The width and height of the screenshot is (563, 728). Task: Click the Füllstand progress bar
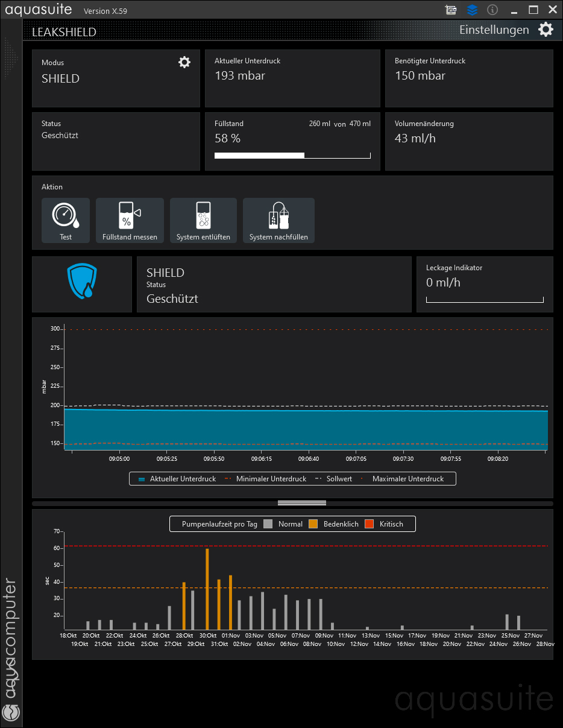coord(292,156)
